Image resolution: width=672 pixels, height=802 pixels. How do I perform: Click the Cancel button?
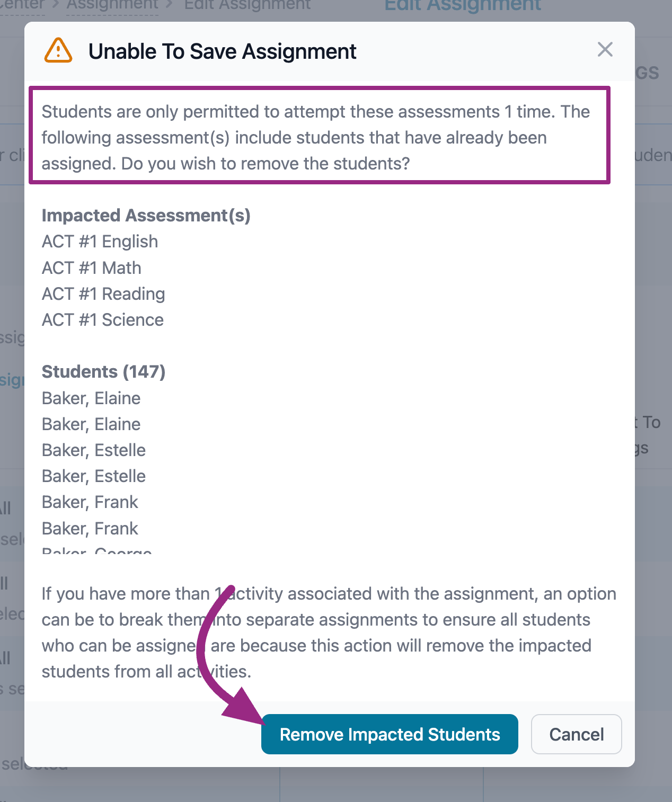pos(576,734)
